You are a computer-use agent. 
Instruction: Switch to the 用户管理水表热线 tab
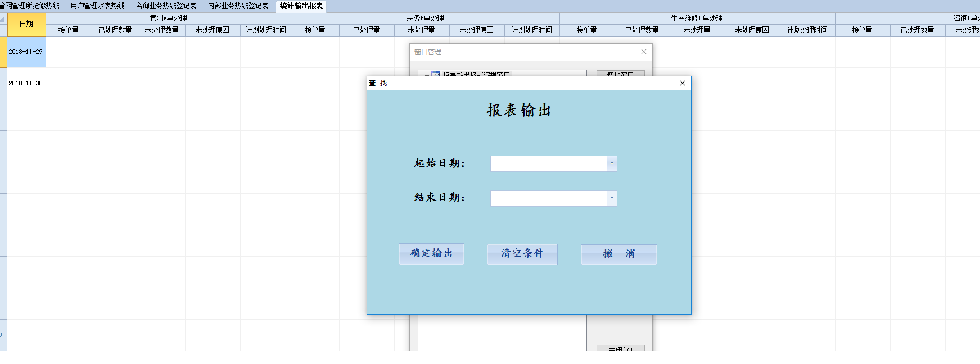[98, 6]
